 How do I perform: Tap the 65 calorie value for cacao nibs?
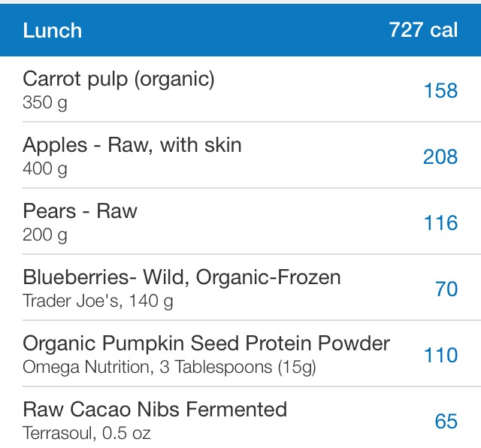(446, 421)
